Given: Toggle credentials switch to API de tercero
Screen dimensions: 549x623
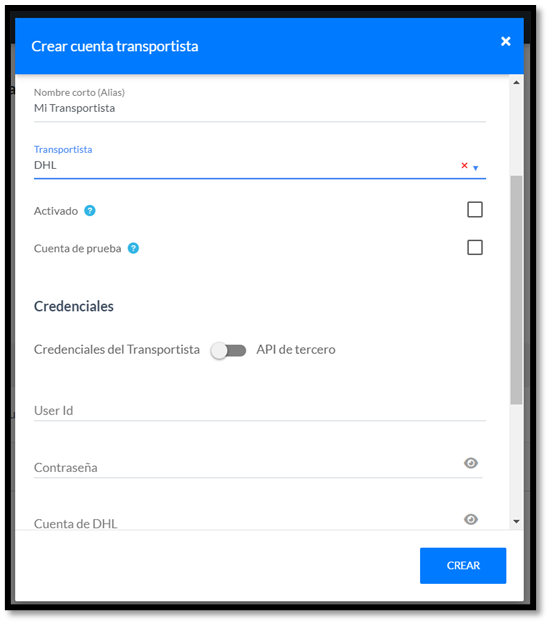Looking at the screenshot, I should pyautogui.click(x=228, y=350).
